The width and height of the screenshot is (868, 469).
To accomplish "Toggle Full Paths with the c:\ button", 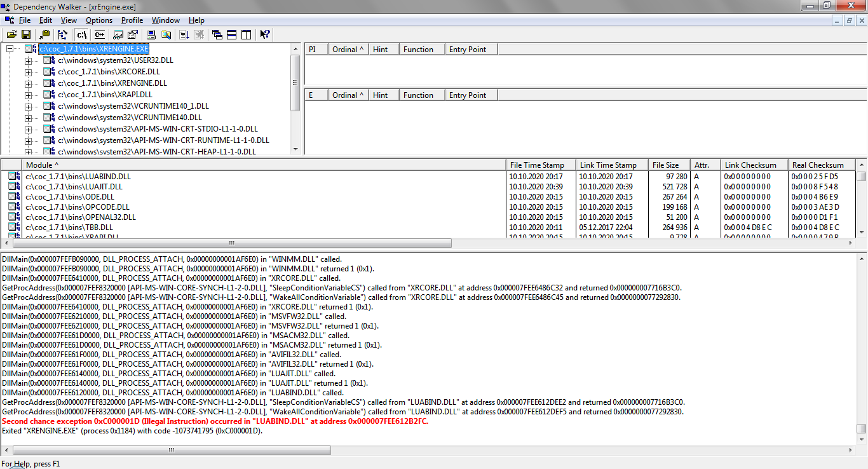I will (x=81, y=34).
